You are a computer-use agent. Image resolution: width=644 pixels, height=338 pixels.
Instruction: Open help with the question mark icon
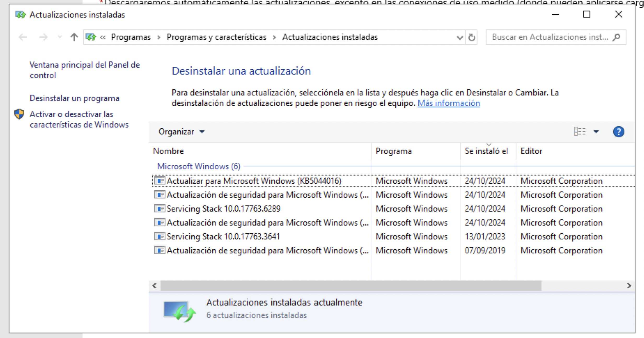(619, 132)
